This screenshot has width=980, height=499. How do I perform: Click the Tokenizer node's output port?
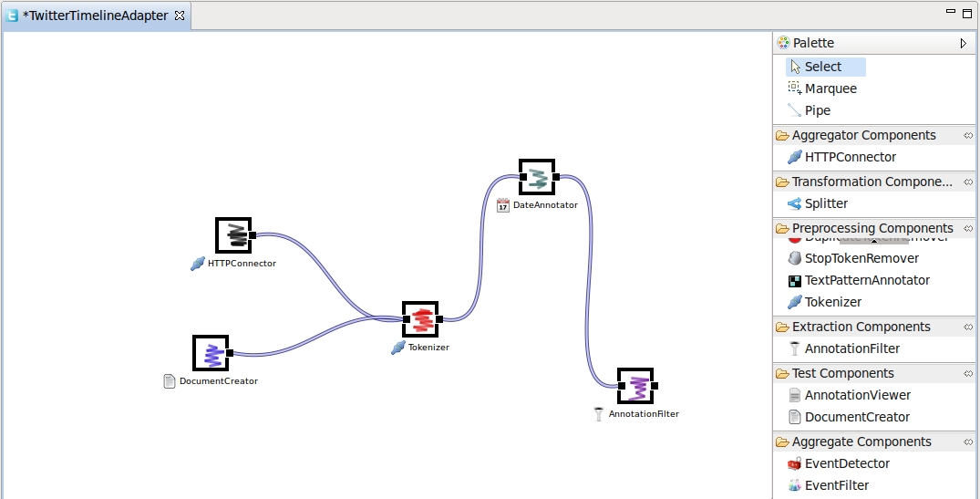pyautogui.click(x=439, y=319)
